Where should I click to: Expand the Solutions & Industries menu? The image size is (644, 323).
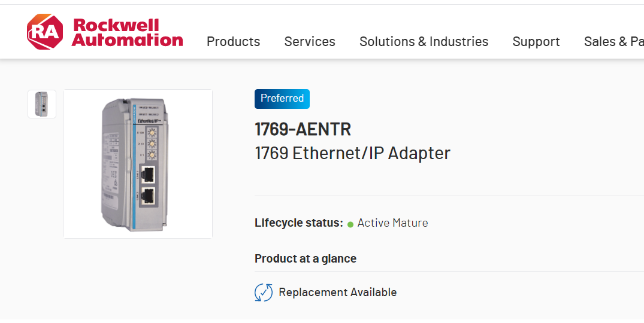click(x=424, y=41)
